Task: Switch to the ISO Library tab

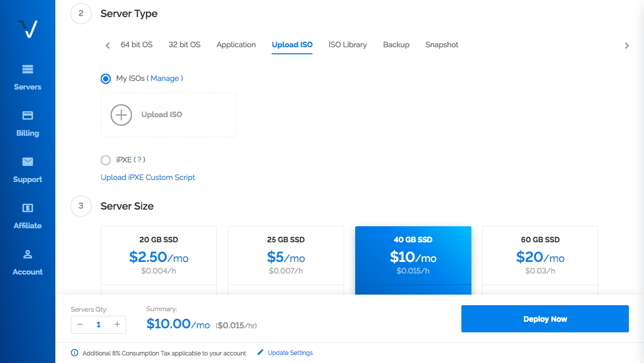Action: 348,45
